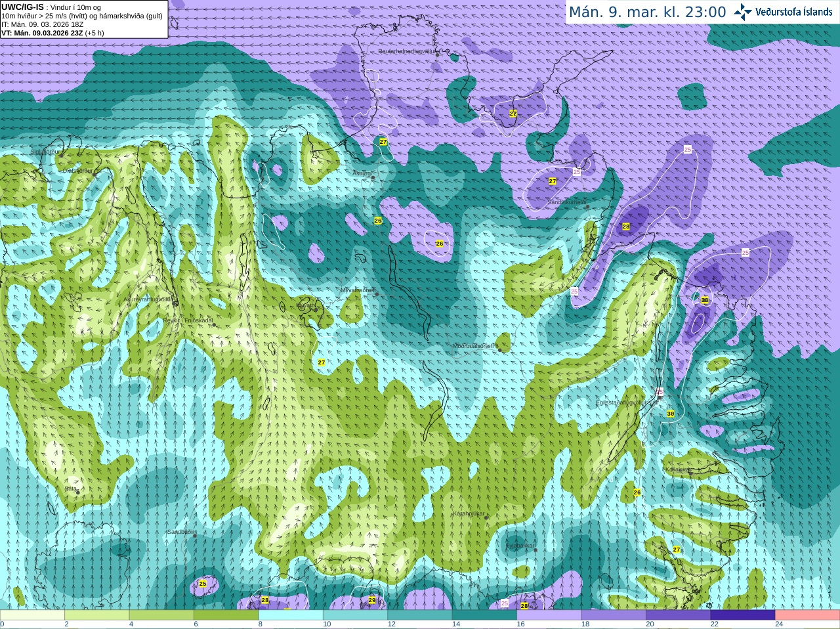
Task: Click the legend scale number 16
Action: click(x=520, y=624)
